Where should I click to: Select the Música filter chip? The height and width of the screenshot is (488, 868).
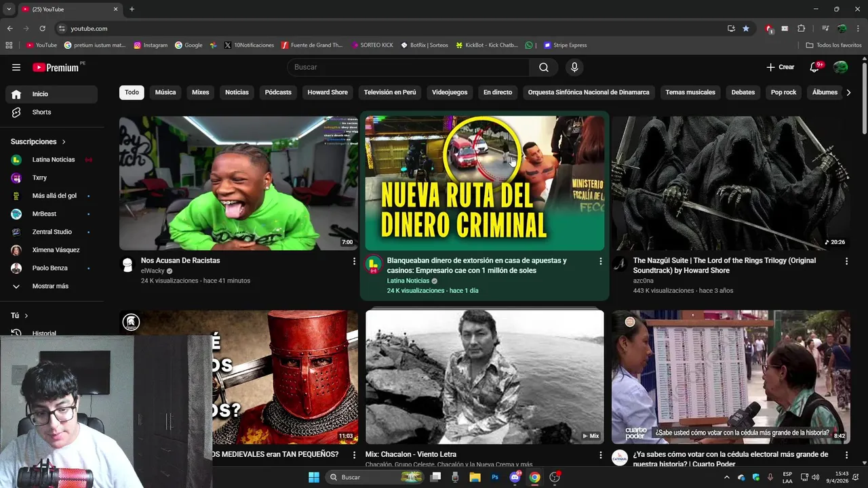[x=165, y=92]
